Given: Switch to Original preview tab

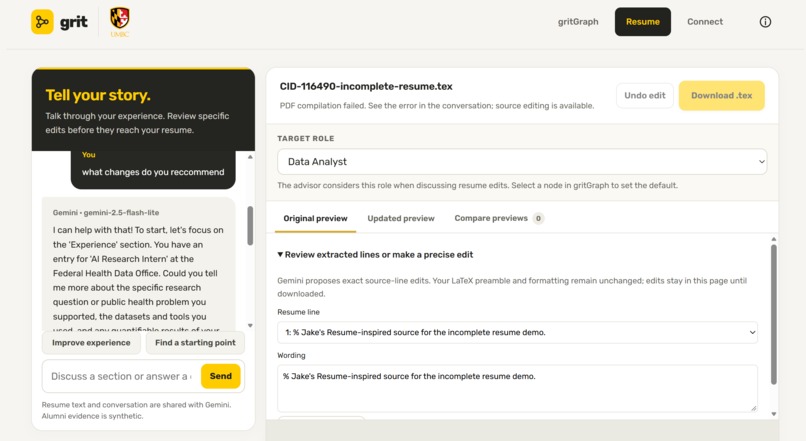Looking at the screenshot, I should [315, 218].
